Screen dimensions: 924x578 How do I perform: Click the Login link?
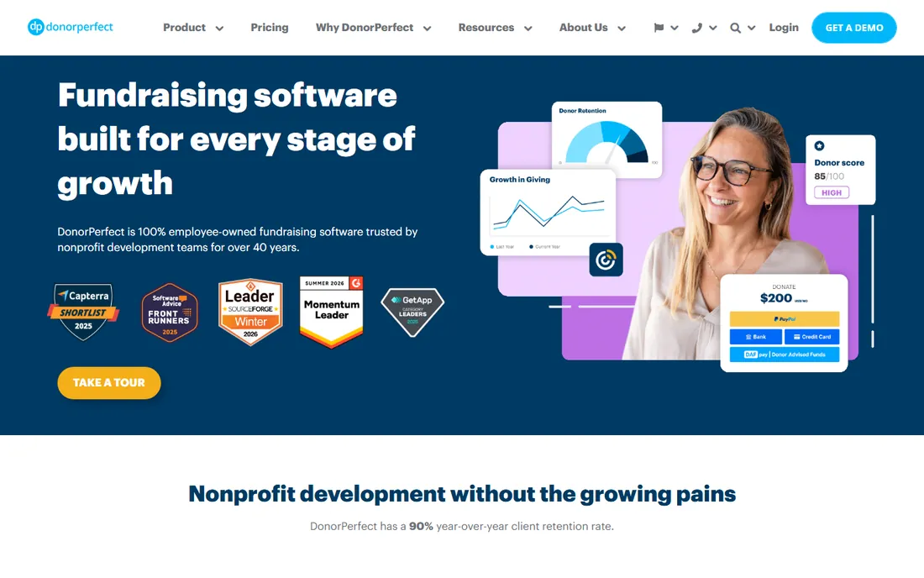[784, 28]
